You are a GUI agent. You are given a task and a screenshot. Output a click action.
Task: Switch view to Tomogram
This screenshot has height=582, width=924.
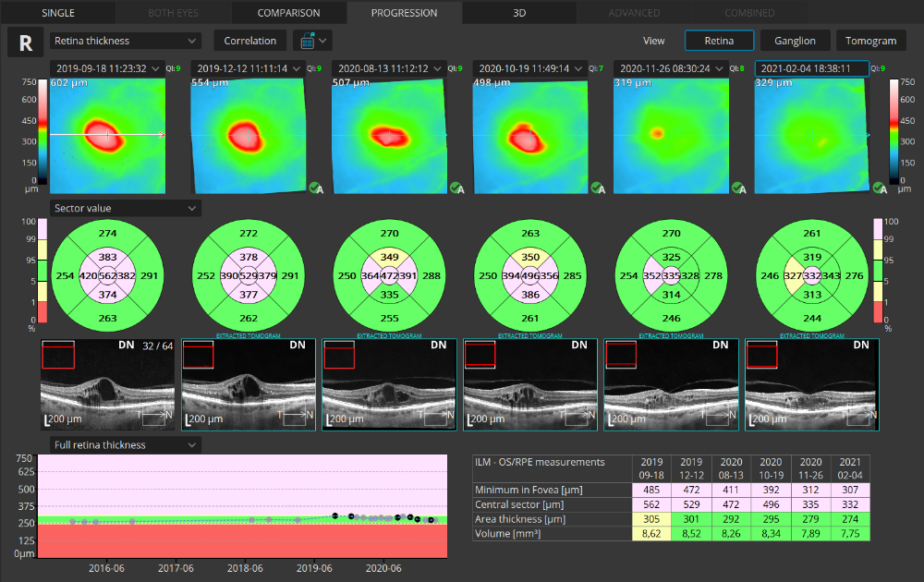pos(870,41)
